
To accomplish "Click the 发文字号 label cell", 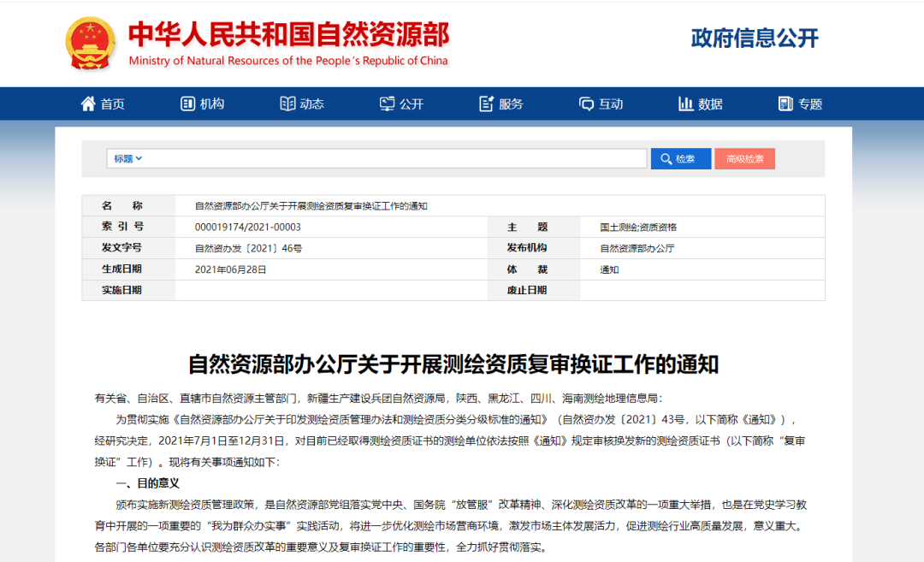I will pyautogui.click(x=128, y=248).
